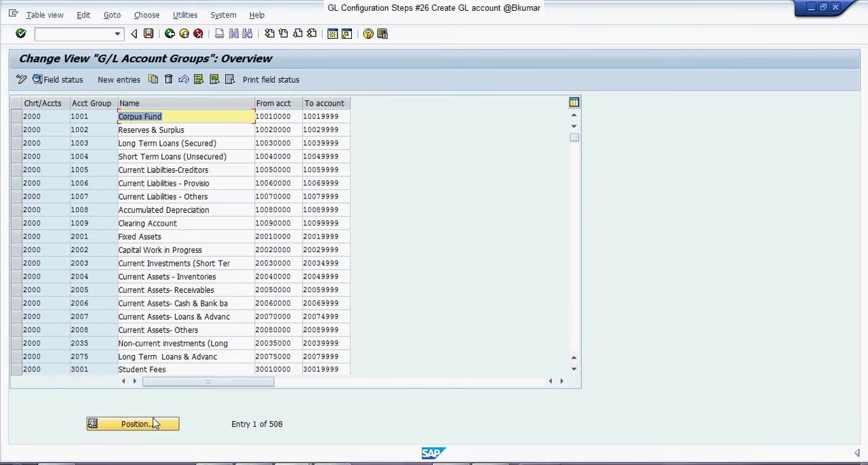Click the Select All icon

(x=199, y=79)
